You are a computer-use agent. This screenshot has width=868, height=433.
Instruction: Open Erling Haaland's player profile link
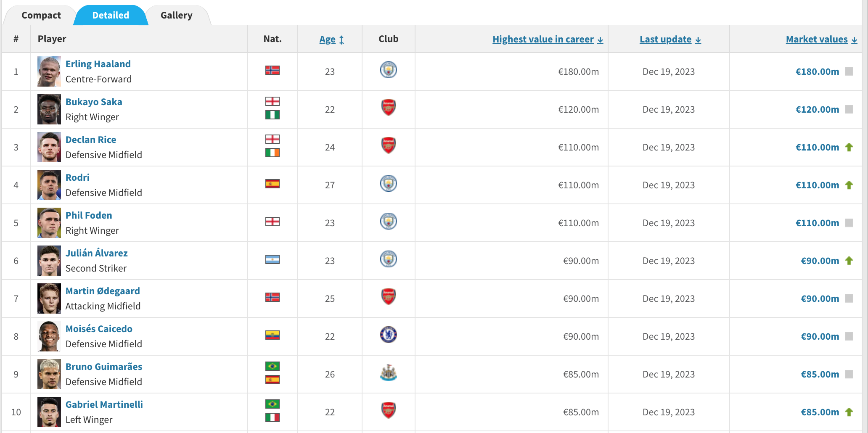98,64
